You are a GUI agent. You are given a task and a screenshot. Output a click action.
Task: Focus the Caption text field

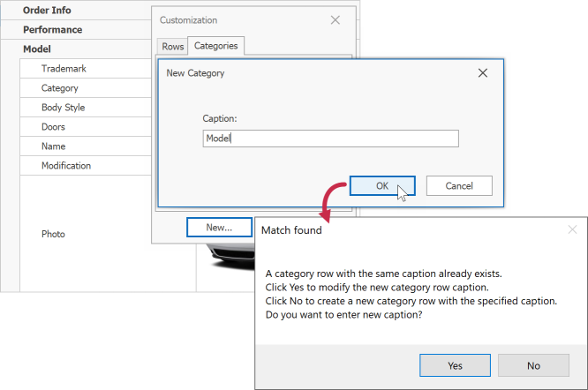point(330,139)
